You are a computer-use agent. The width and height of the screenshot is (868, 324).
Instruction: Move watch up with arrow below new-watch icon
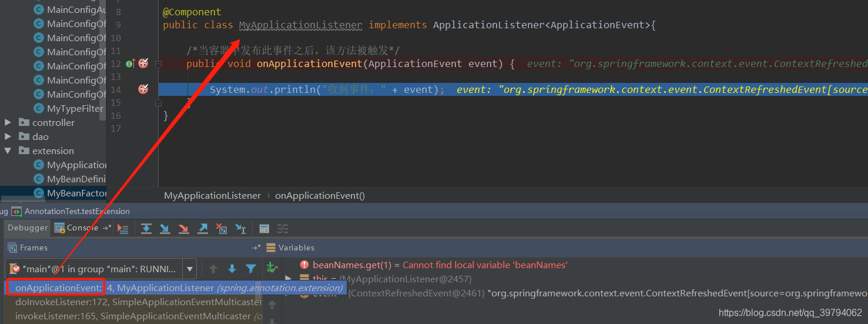click(272, 305)
